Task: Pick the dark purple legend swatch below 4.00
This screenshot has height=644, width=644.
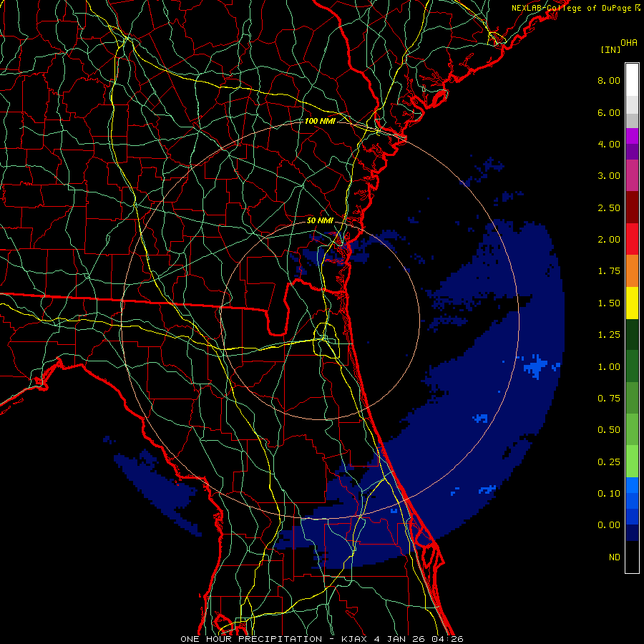Action: click(632, 152)
